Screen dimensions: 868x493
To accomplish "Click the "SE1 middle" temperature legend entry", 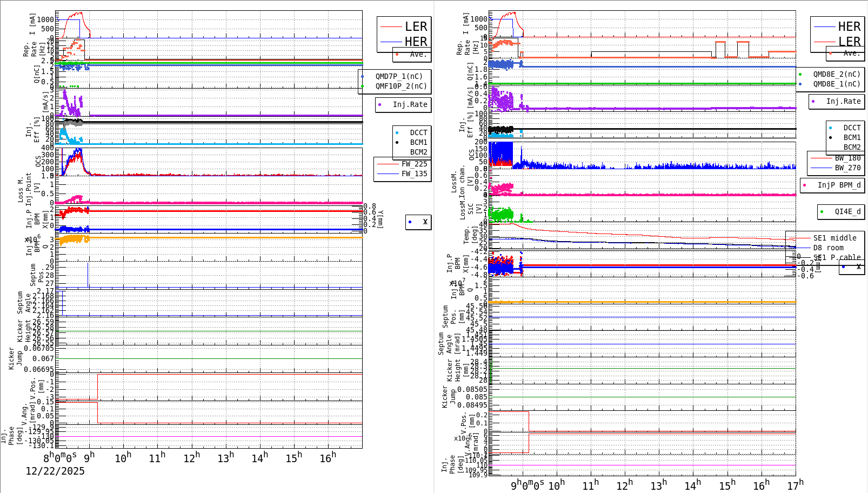I will coord(834,238).
